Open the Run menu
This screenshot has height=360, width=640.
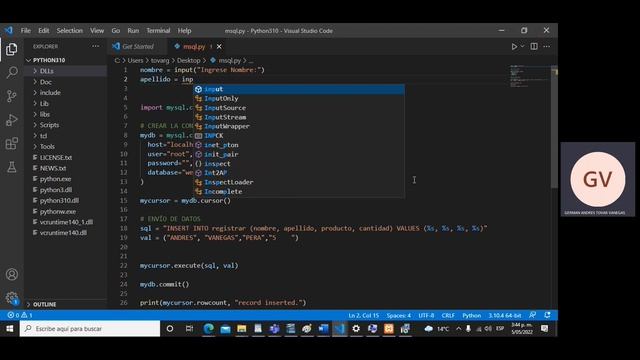[133, 31]
